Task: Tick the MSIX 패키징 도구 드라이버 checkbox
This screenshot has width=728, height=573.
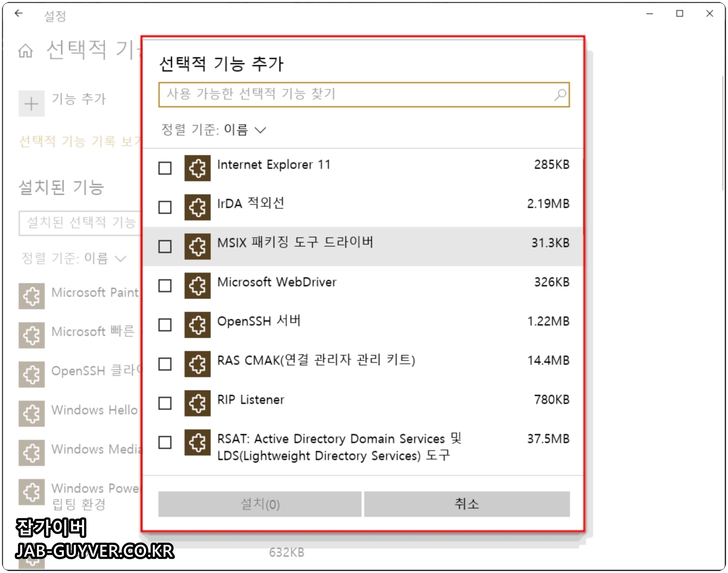Action: (x=165, y=246)
